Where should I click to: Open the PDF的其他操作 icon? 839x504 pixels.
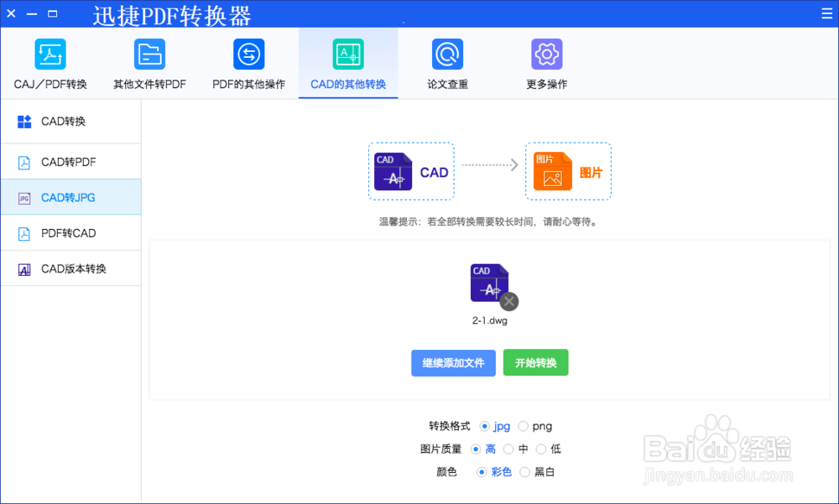click(249, 54)
